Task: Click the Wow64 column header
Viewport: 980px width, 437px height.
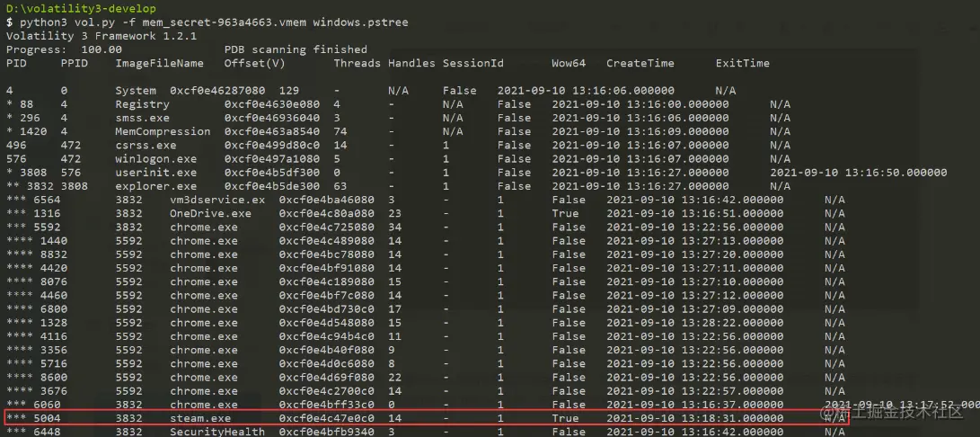Action: pyautogui.click(x=568, y=63)
